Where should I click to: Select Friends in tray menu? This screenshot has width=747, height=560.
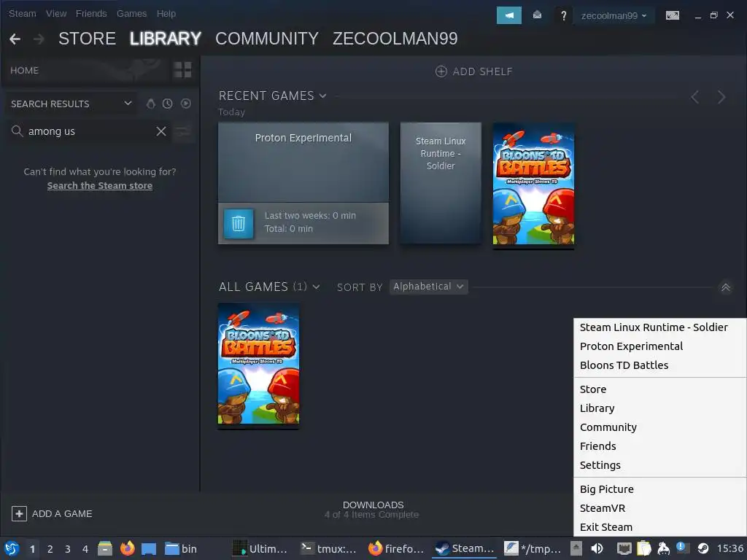coord(659,446)
